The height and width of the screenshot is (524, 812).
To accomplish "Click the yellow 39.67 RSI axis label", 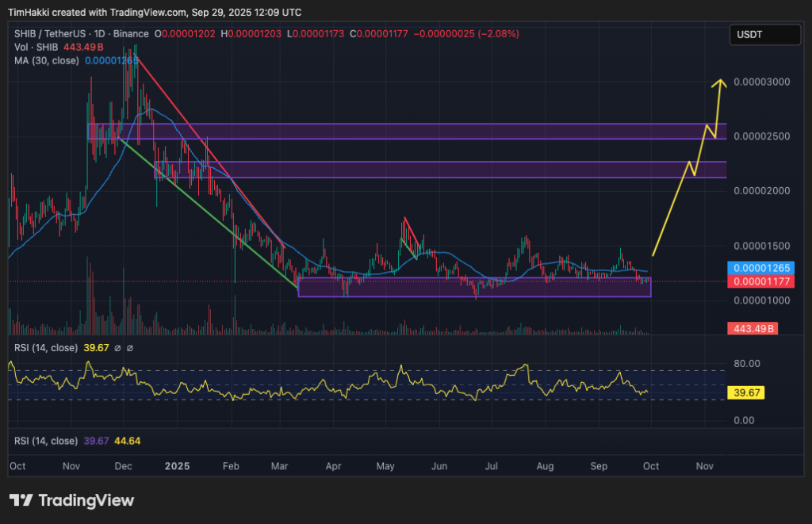I will pyautogui.click(x=748, y=392).
